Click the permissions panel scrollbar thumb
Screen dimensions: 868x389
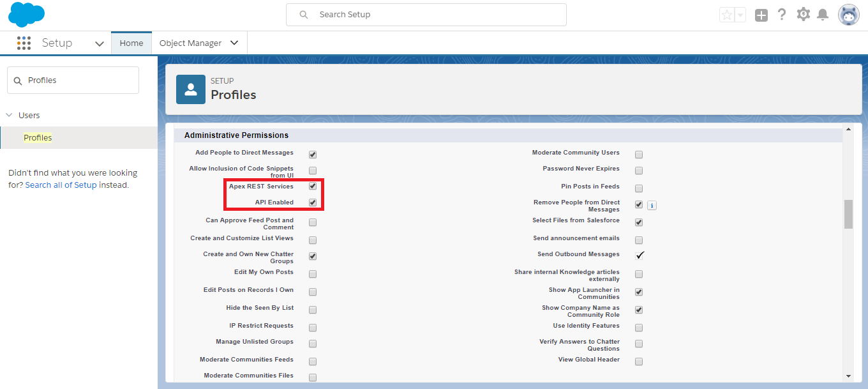tap(848, 214)
